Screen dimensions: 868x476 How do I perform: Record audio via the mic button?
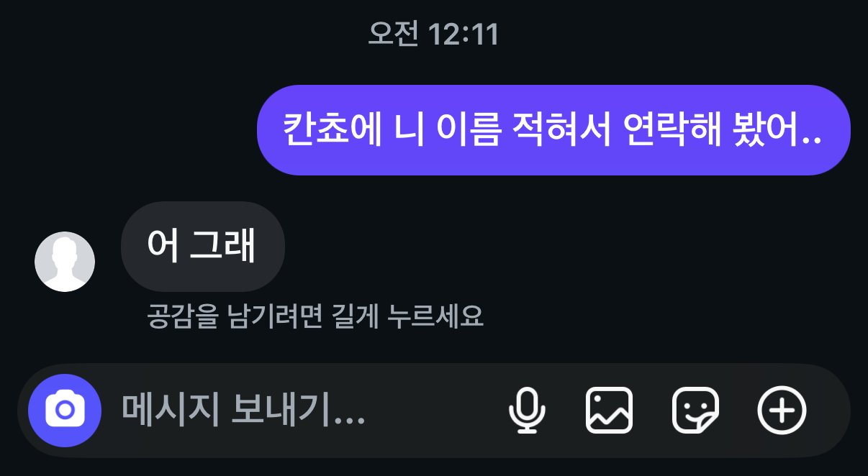click(x=527, y=411)
